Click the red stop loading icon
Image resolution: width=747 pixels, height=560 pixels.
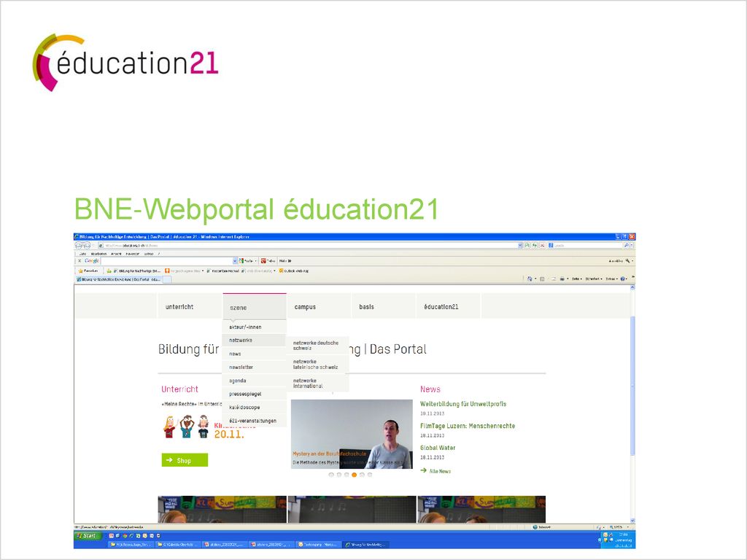pyautogui.click(x=542, y=246)
